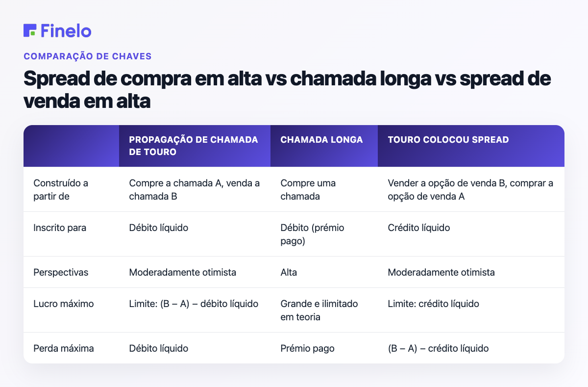Click the Grande e ilimitado em teoria cell

(319, 310)
